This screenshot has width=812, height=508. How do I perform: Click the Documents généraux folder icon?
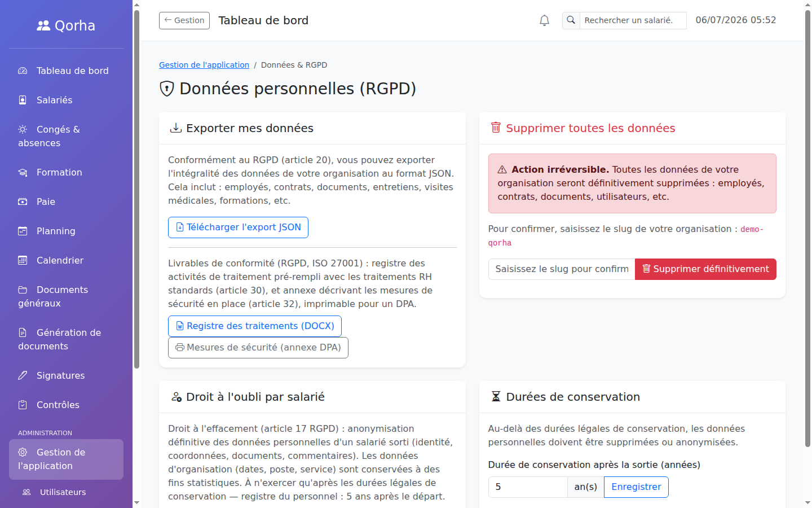point(23,290)
